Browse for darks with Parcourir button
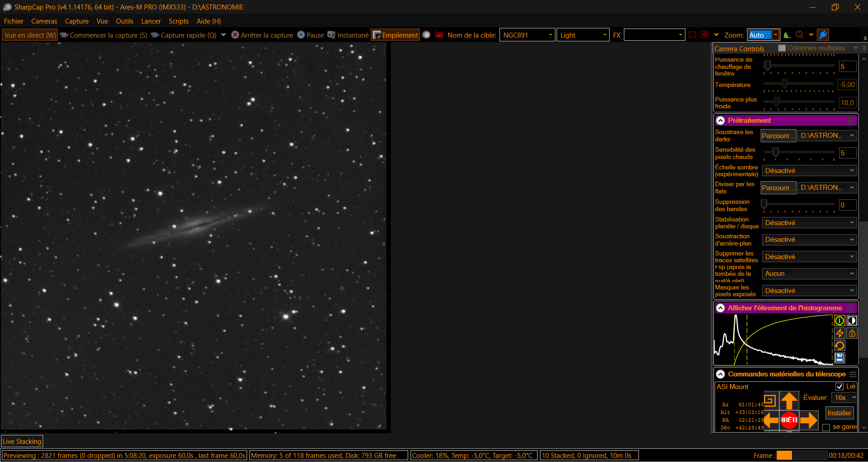The image size is (868, 462). [778, 135]
